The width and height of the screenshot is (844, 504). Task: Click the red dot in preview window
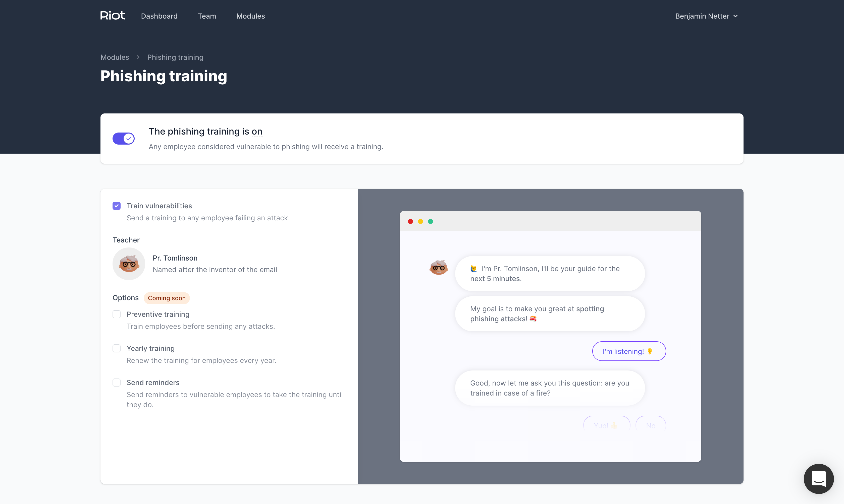pyautogui.click(x=410, y=221)
